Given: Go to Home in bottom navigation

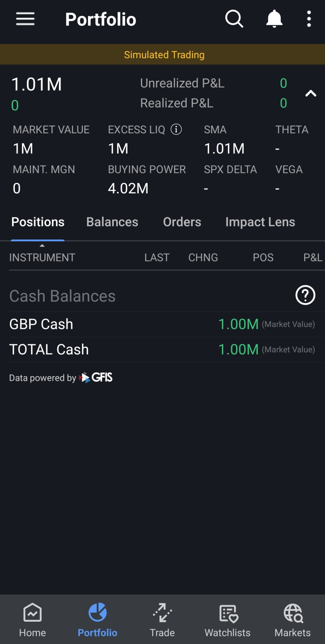Looking at the screenshot, I should click(x=32, y=619).
